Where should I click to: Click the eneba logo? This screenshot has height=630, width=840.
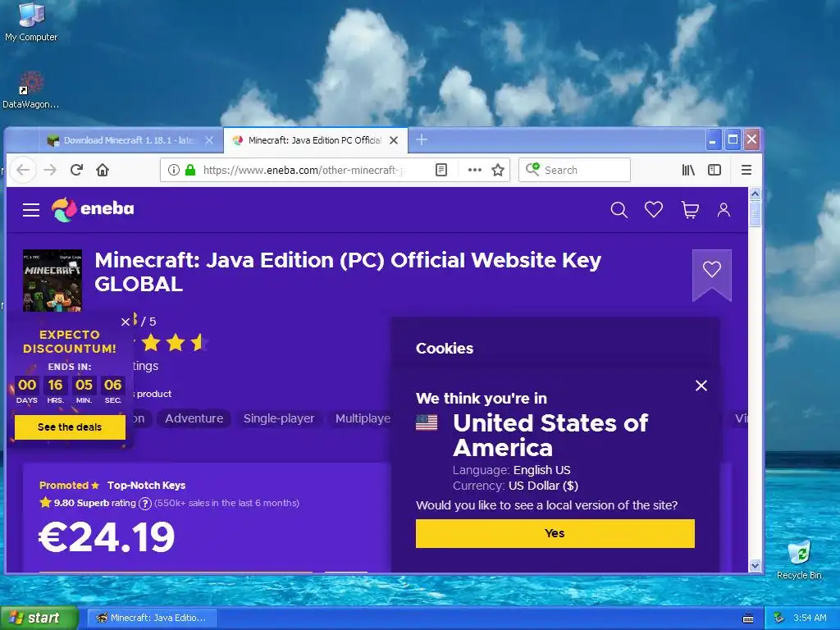93,209
